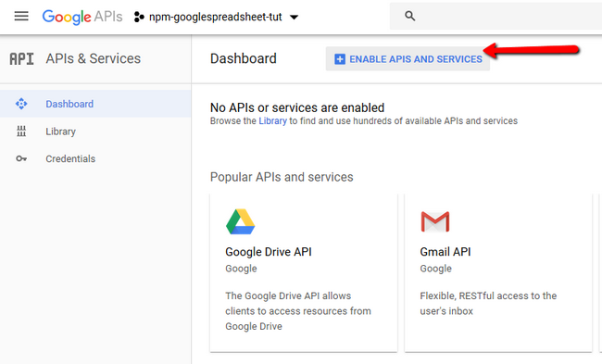Click the APIs & Services sidebar heading
Image resolution: width=602 pixels, height=364 pixels.
point(94,58)
